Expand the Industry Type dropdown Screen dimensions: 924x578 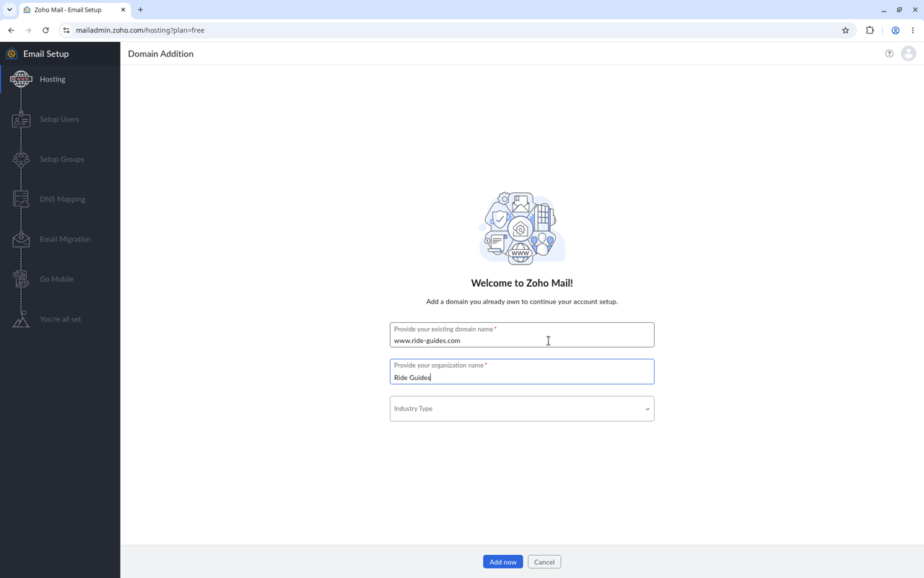(x=522, y=409)
